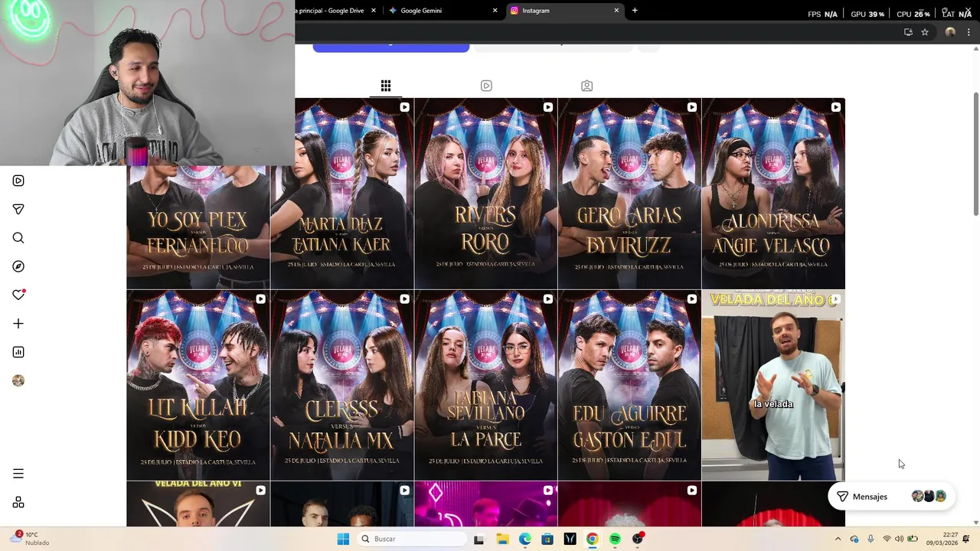Open the Gero Arias vs Byviruzz post
The height and width of the screenshot is (551, 980).
[x=629, y=194]
